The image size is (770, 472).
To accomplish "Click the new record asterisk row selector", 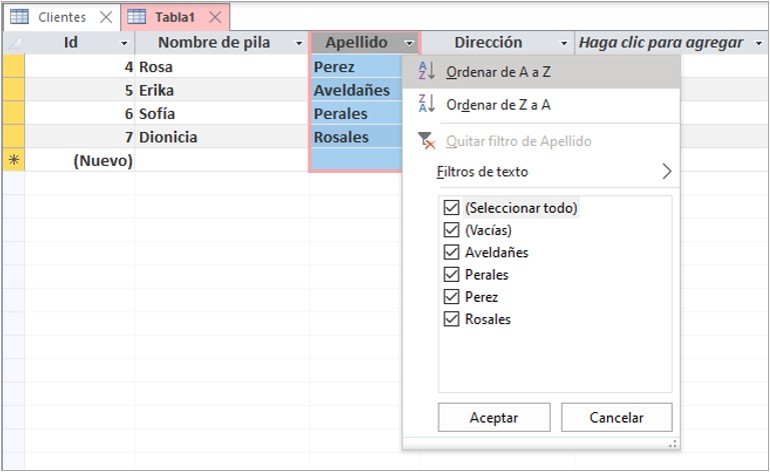I will coord(14,160).
